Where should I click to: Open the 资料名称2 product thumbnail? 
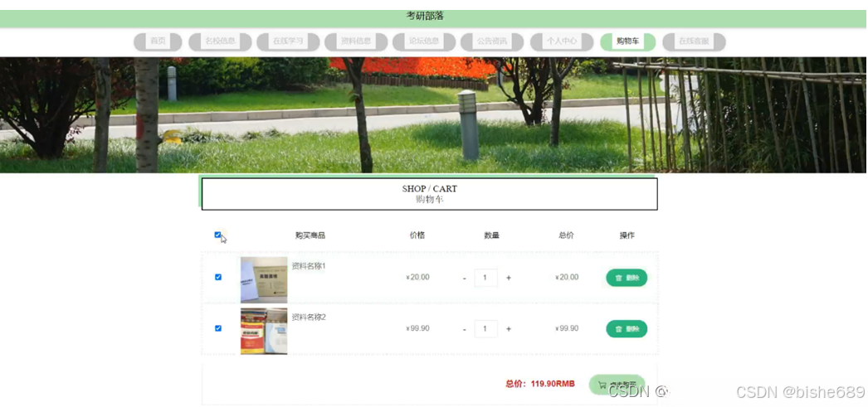coord(264,331)
